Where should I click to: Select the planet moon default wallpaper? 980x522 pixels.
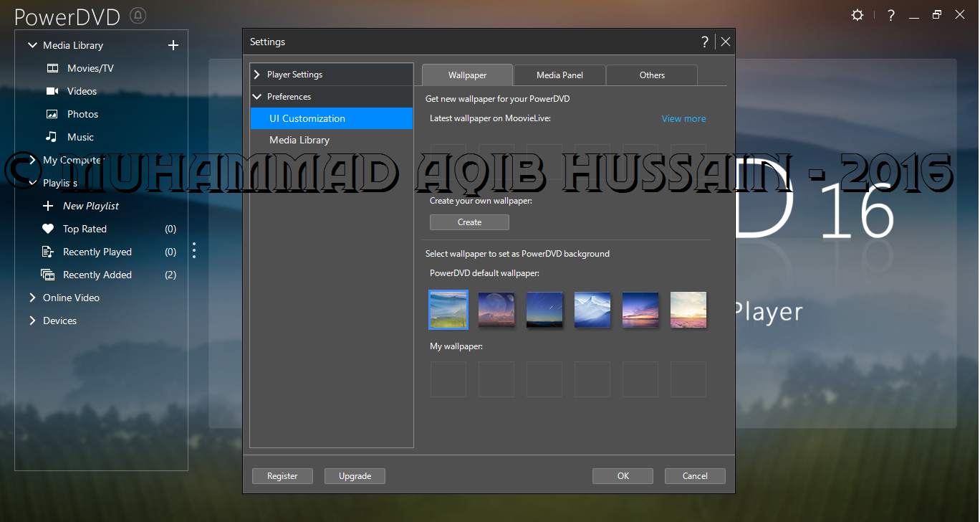click(496, 310)
